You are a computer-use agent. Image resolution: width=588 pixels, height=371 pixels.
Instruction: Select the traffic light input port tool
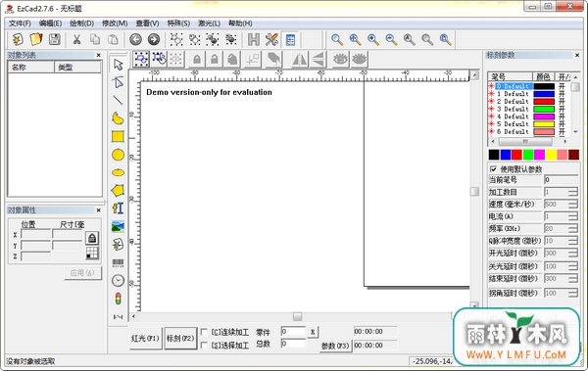(x=118, y=299)
